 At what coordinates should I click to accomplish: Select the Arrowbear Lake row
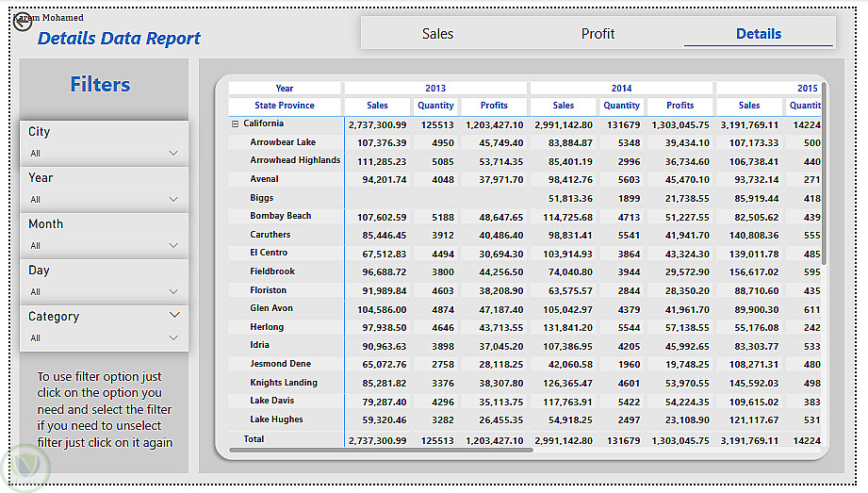click(283, 142)
